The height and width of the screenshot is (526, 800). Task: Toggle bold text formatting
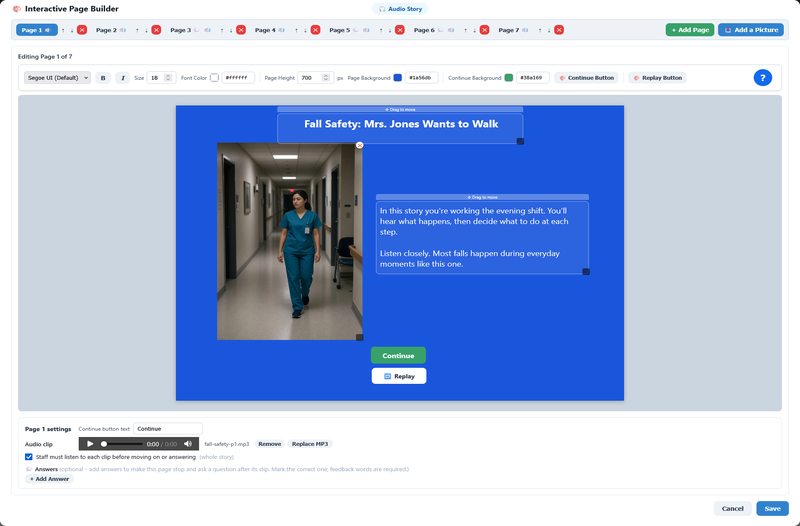click(x=103, y=78)
